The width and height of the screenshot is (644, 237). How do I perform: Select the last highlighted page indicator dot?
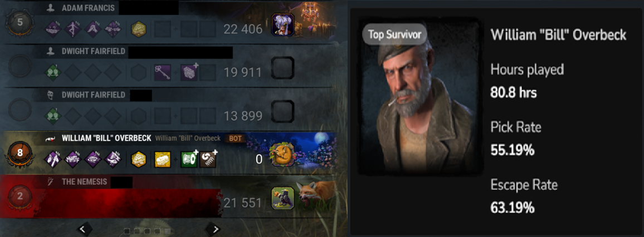[168, 231]
